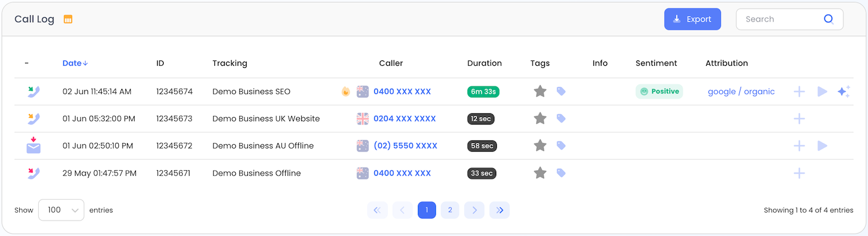868x236 pixels.
Task: Click tag icon in the 12345671 Demo Business Offline row
Action: coord(561,173)
